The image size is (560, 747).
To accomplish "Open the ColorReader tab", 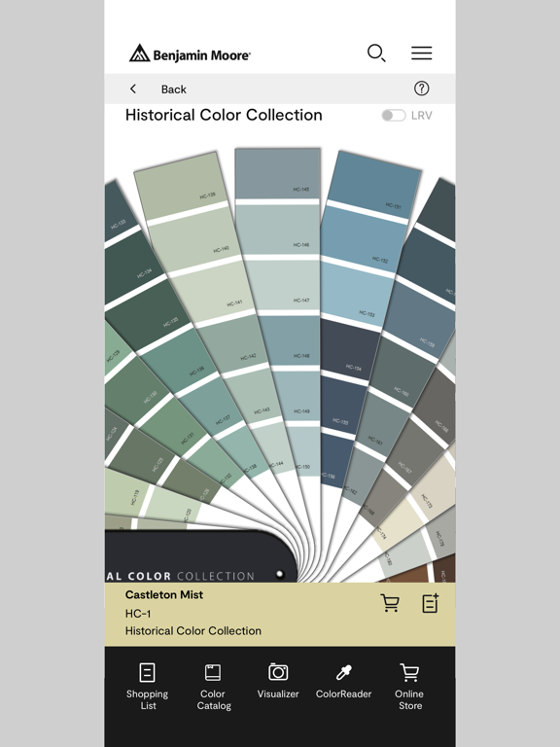I will point(343,682).
